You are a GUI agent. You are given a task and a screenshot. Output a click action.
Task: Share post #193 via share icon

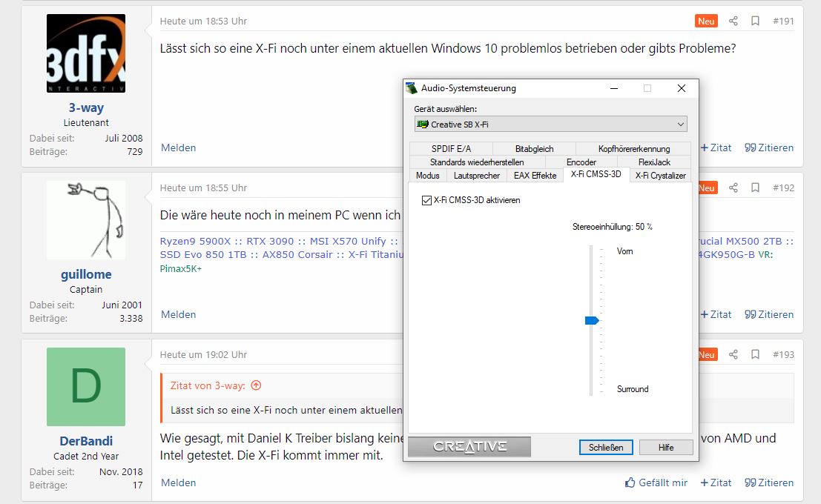point(733,354)
